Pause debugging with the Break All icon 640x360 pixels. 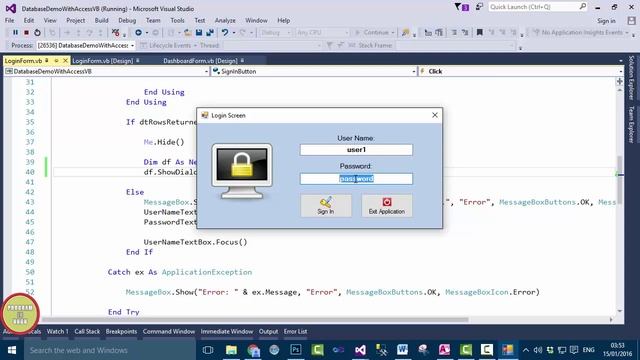point(15,33)
